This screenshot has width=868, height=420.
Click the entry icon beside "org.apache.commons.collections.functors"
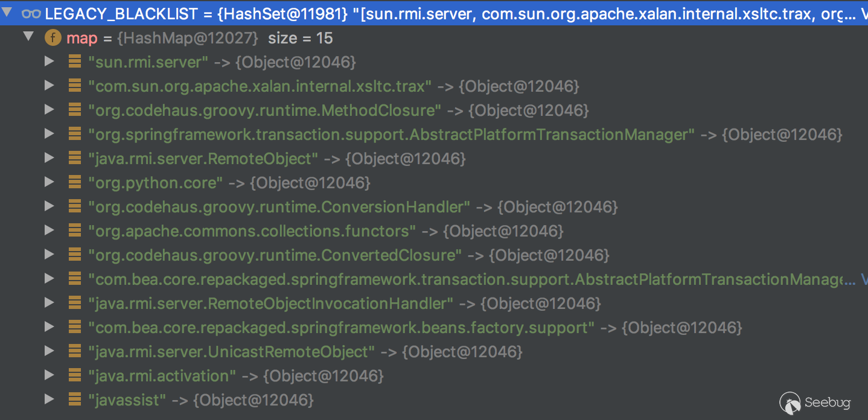(x=75, y=231)
